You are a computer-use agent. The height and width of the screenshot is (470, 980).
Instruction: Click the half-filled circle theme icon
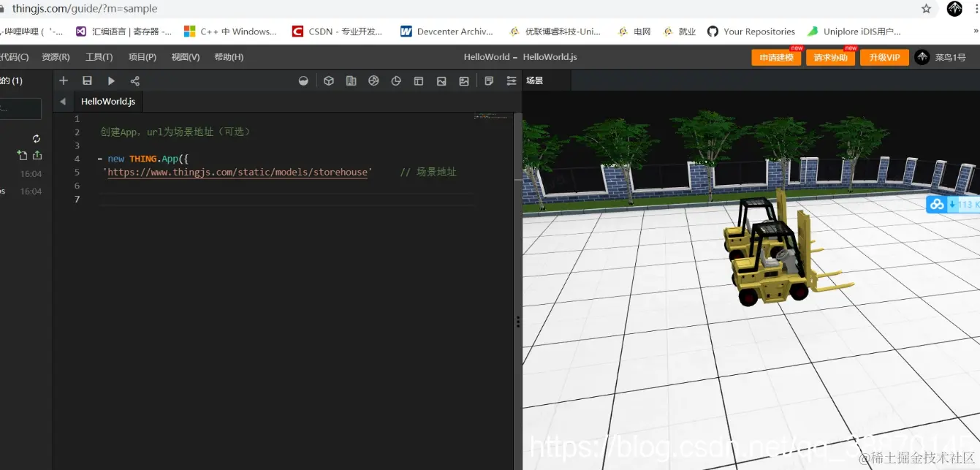point(303,80)
